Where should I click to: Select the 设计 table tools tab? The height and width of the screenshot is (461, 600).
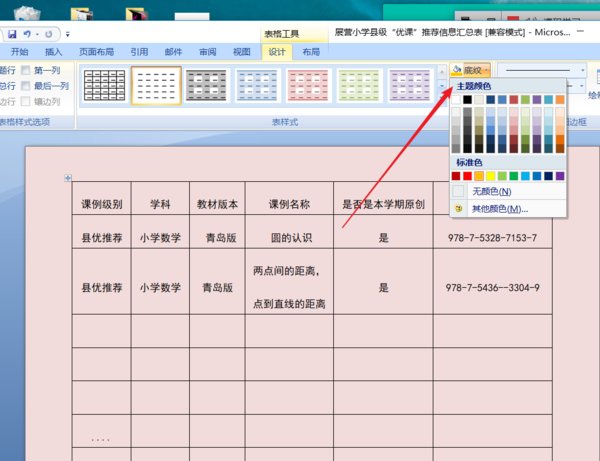pyautogui.click(x=277, y=52)
